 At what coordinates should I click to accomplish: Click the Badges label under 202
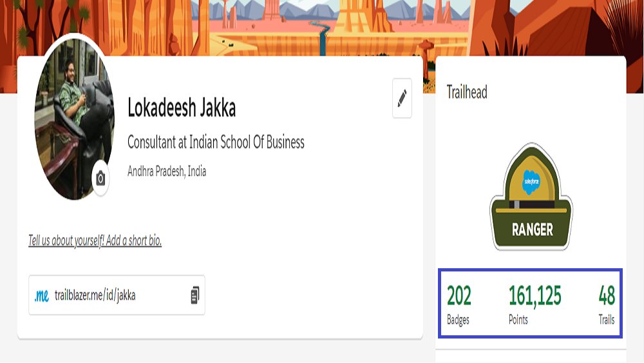coord(458,320)
